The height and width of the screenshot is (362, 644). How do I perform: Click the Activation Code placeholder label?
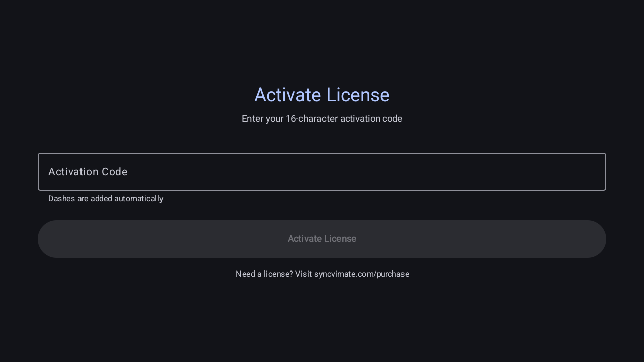(88, 171)
